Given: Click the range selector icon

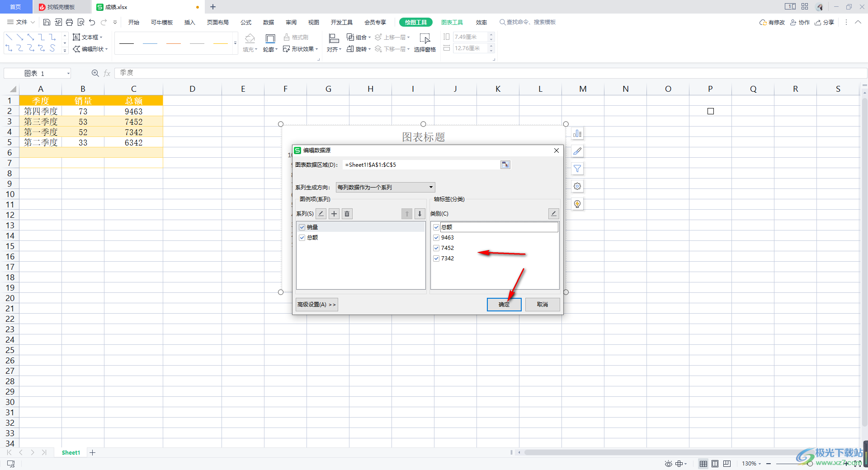Looking at the screenshot, I should pyautogui.click(x=505, y=165).
